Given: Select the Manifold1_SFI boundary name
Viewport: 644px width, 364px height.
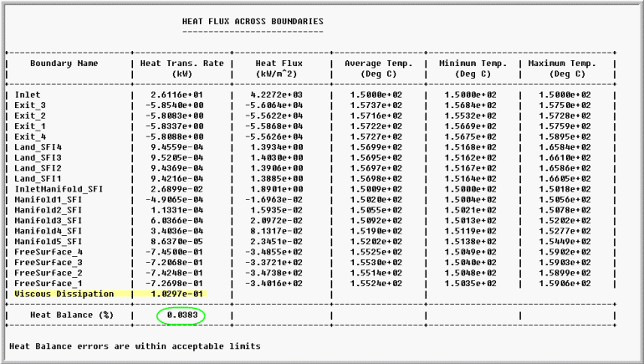Looking at the screenshot, I should coord(48,200).
